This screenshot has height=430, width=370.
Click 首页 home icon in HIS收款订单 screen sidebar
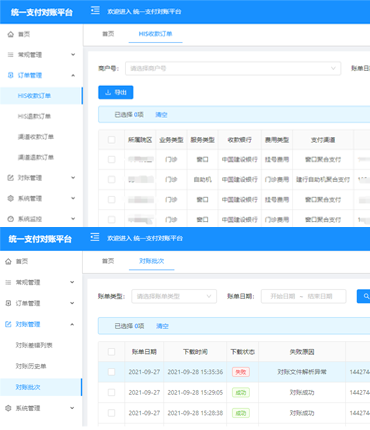11,34
